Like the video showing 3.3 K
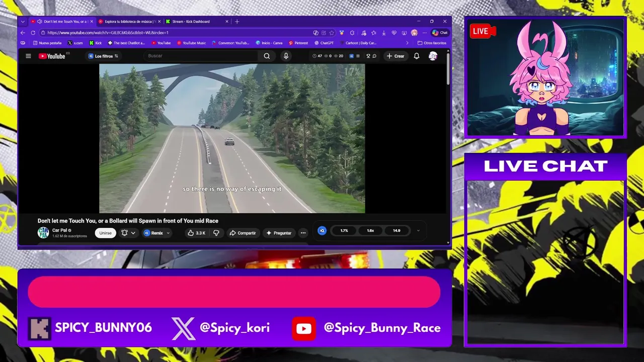This screenshot has width=644, height=362. [x=196, y=233]
